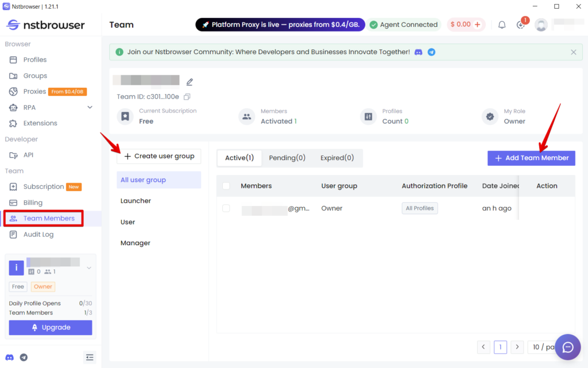The height and width of the screenshot is (368, 588).
Task: Switch to the Expired(0) tab
Action: [x=336, y=158]
